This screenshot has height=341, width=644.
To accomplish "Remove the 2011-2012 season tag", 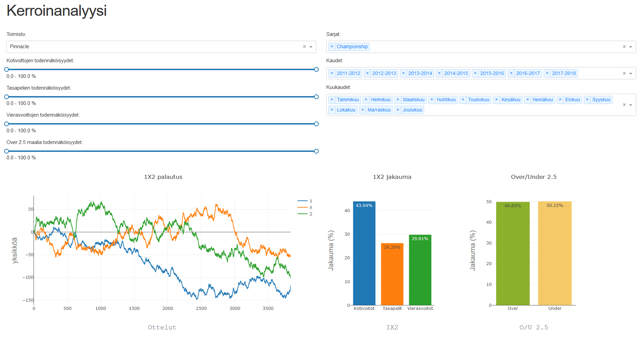I will coord(332,73).
